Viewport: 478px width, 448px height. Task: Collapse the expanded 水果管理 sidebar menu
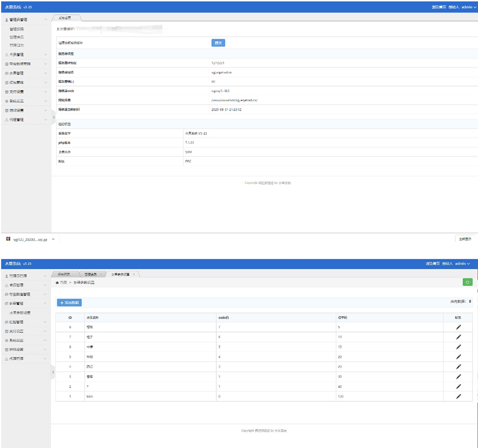(45, 303)
